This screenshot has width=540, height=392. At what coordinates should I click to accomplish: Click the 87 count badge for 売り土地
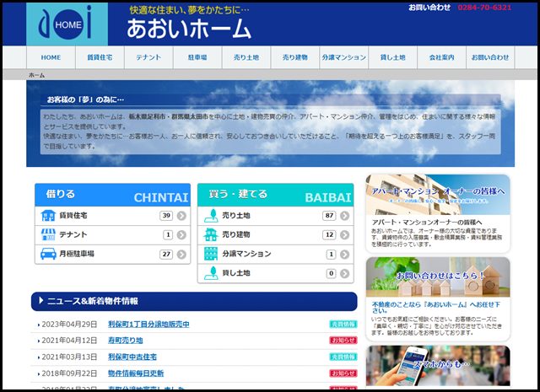pyautogui.click(x=329, y=216)
